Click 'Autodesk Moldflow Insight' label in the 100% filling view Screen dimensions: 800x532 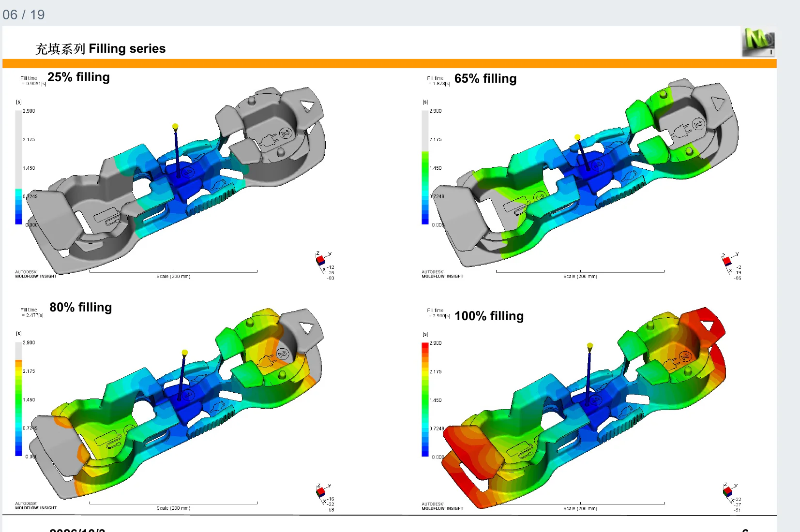click(442, 506)
